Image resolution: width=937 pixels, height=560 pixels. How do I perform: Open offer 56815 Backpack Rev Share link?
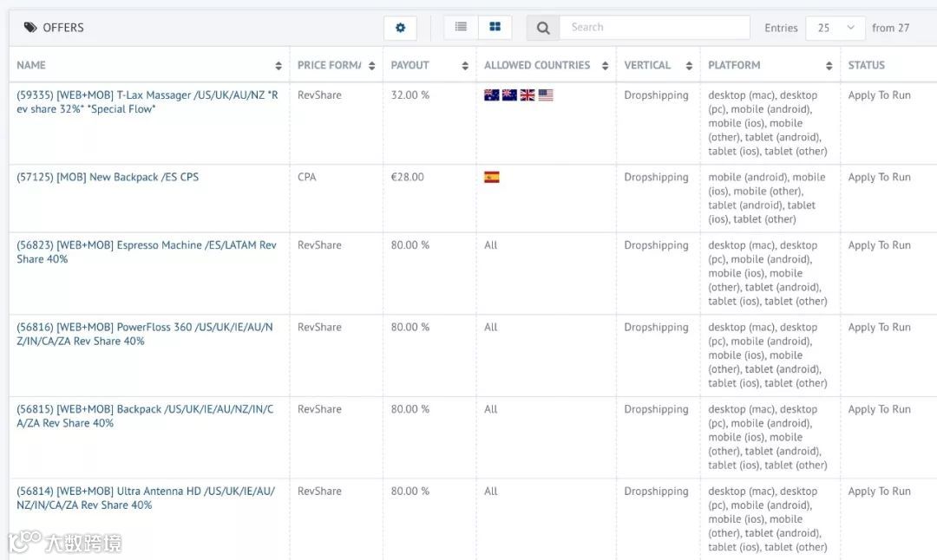[x=145, y=416]
